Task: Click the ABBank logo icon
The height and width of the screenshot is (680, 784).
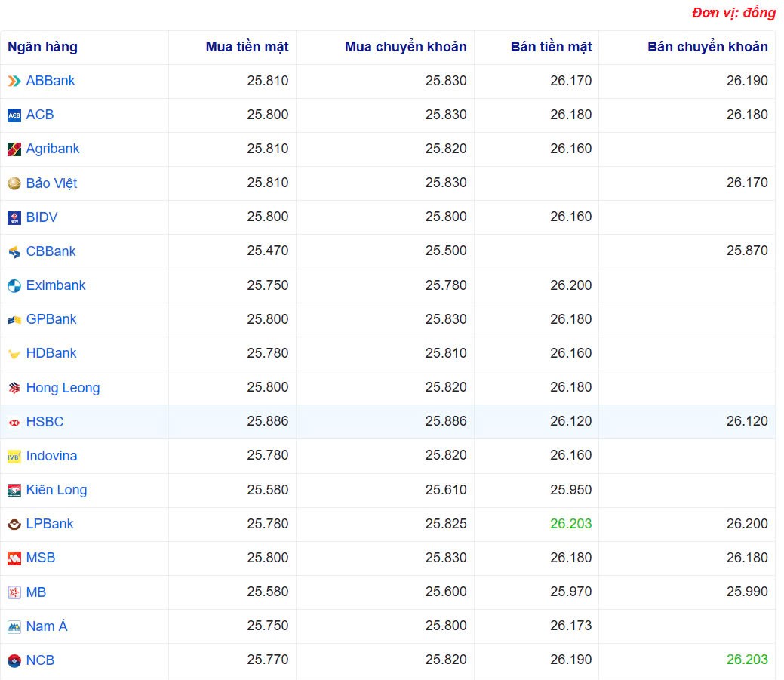Action: click(x=14, y=81)
